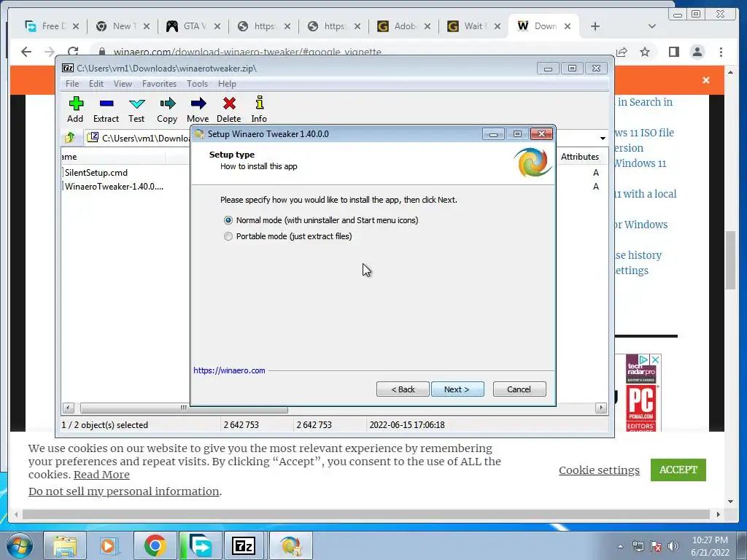
Task: Click the 7-Zip list right scroll arrow
Action: [x=601, y=408]
